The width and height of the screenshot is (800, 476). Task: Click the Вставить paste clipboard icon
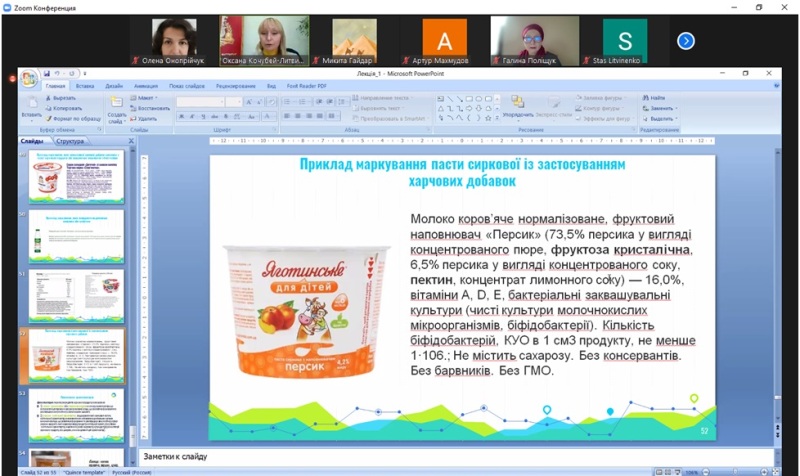tap(31, 102)
